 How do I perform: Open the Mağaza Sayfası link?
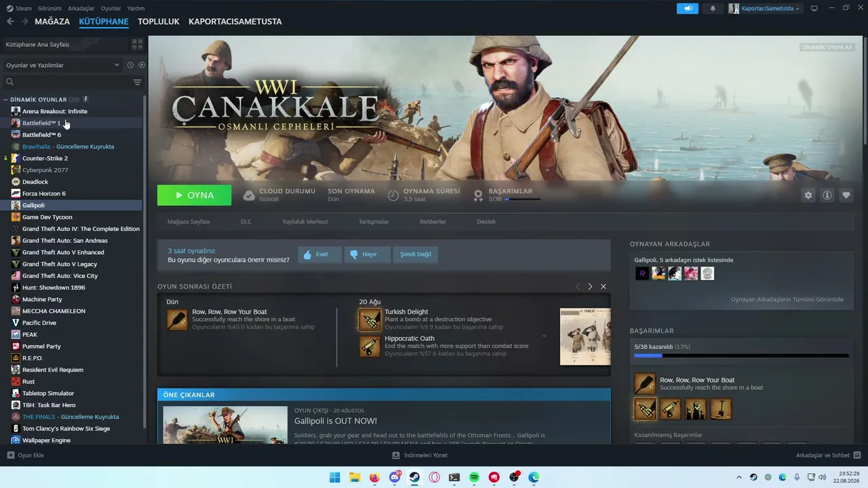tap(189, 222)
